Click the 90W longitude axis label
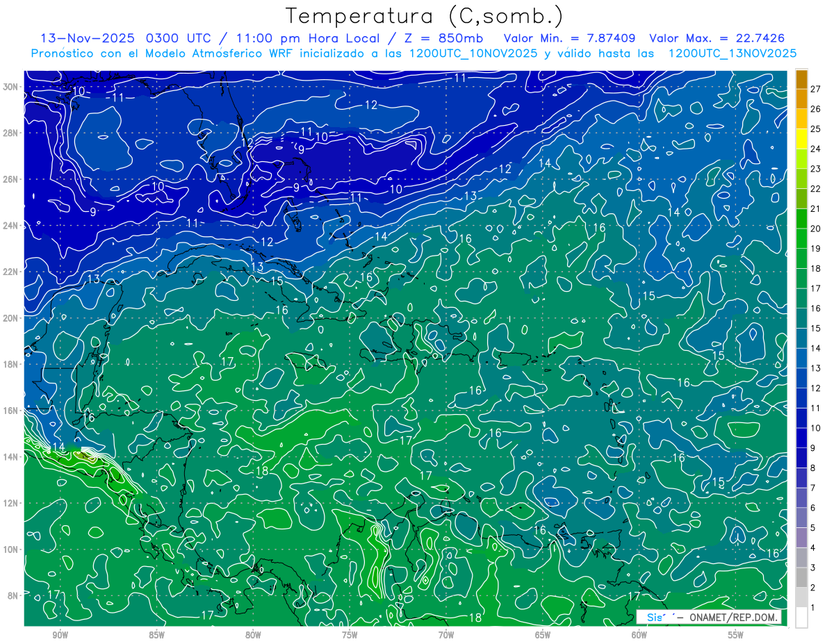This screenshot has height=644, width=834. pos(60,635)
